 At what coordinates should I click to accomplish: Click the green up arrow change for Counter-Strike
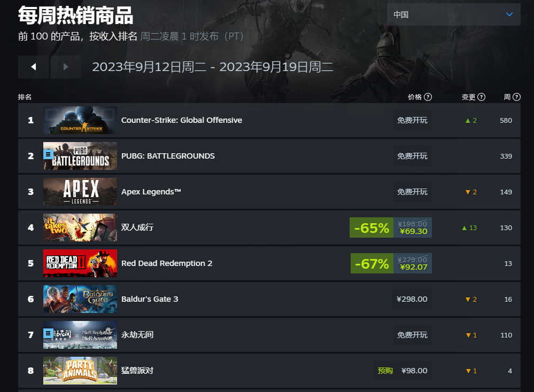471,121
